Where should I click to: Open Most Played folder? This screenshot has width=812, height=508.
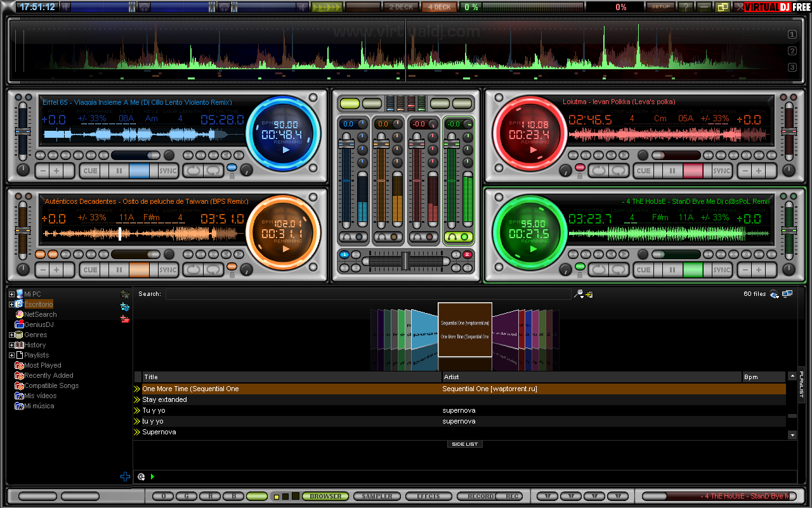coord(43,365)
